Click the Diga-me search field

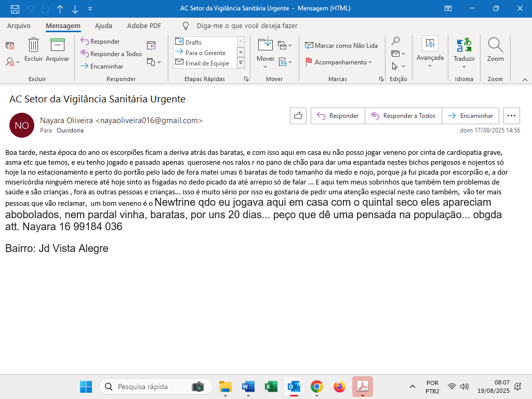click(x=247, y=26)
